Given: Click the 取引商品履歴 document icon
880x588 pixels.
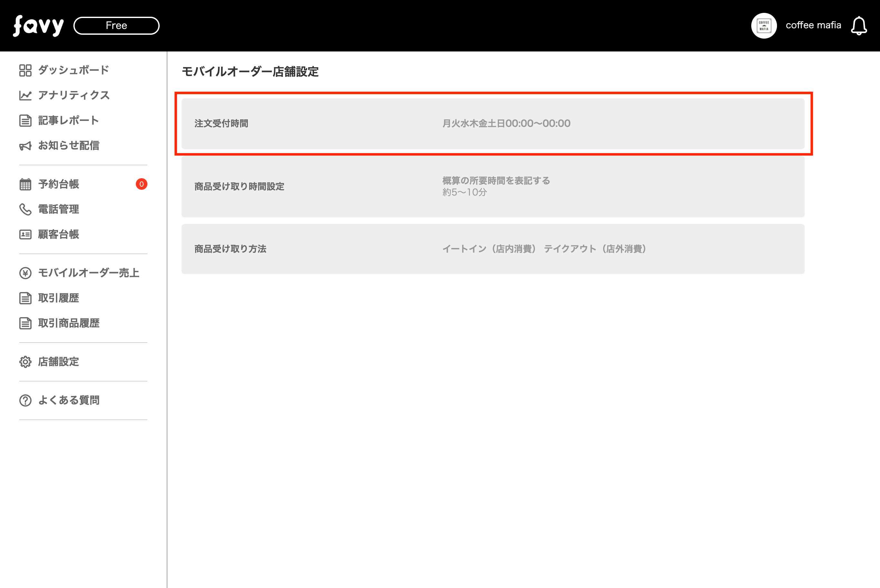Looking at the screenshot, I should point(25,323).
